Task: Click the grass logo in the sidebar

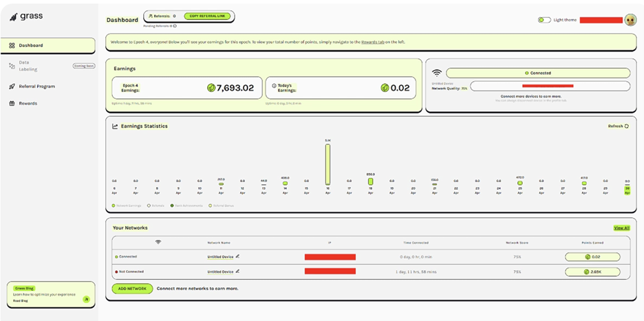Action: tap(26, 16)
